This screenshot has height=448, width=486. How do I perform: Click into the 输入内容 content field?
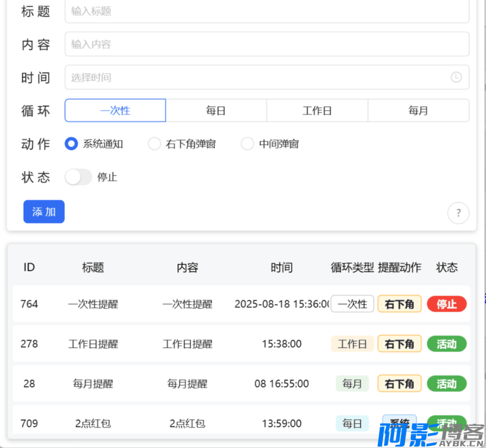(266, 44)
